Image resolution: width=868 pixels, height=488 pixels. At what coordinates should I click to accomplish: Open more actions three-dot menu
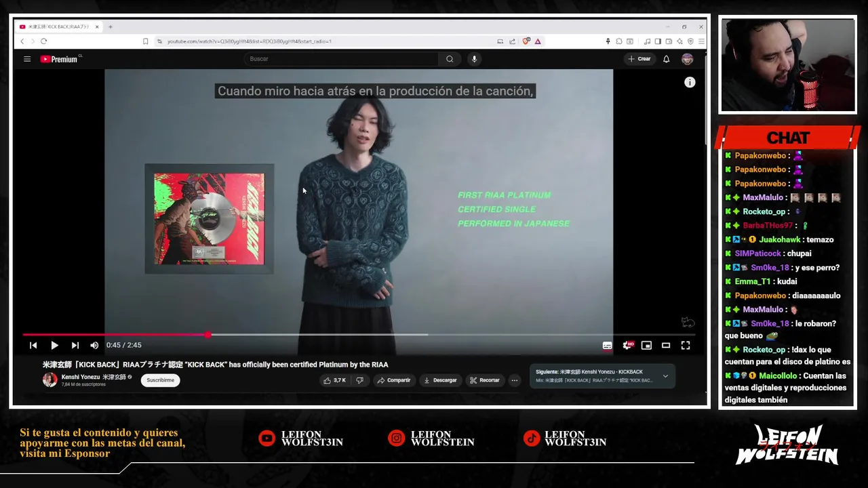pyautogui.click(x=514, y=380)
